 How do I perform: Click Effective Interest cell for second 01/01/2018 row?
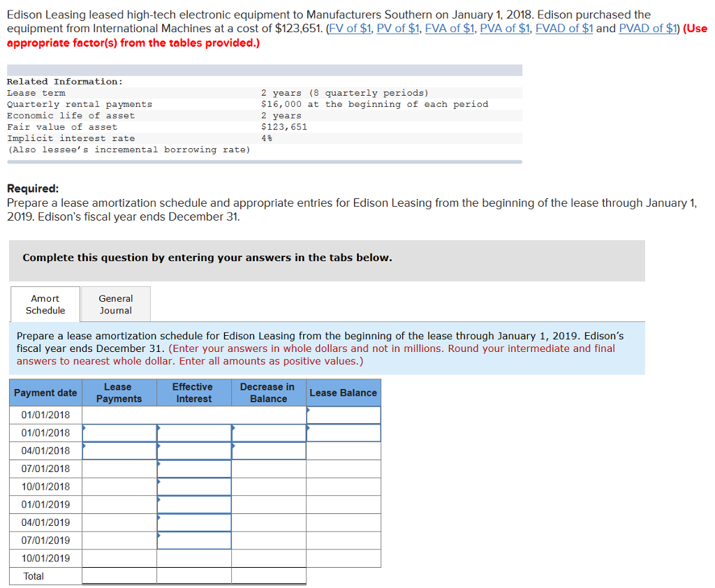coord(194,433)
